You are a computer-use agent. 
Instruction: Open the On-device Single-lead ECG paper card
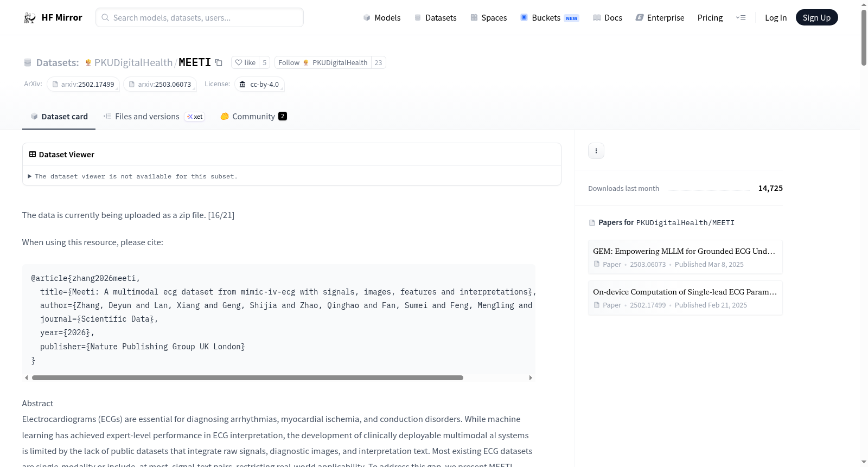(685, 298)
